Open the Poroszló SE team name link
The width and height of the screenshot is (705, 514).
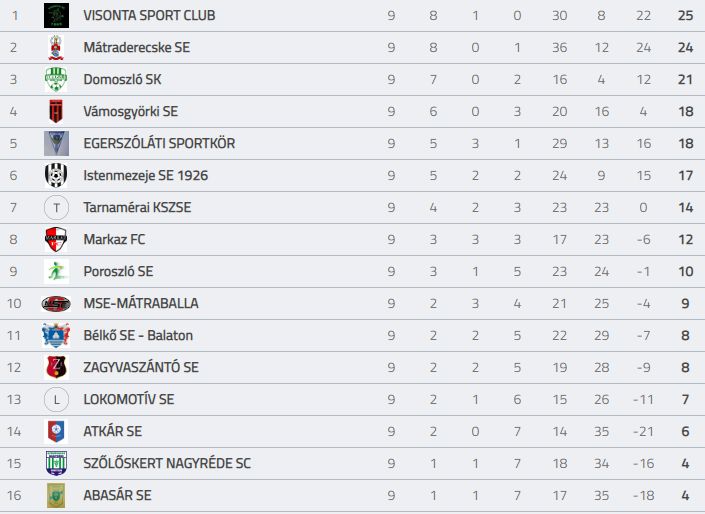118,271
